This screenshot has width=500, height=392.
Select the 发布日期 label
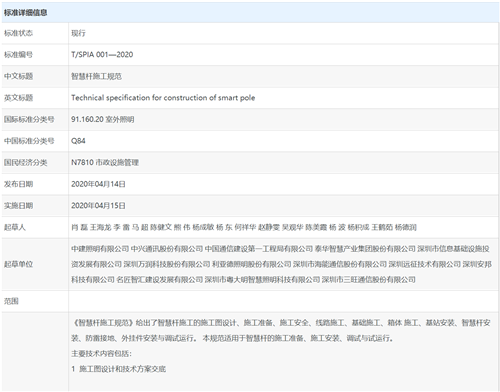point(18,184)
